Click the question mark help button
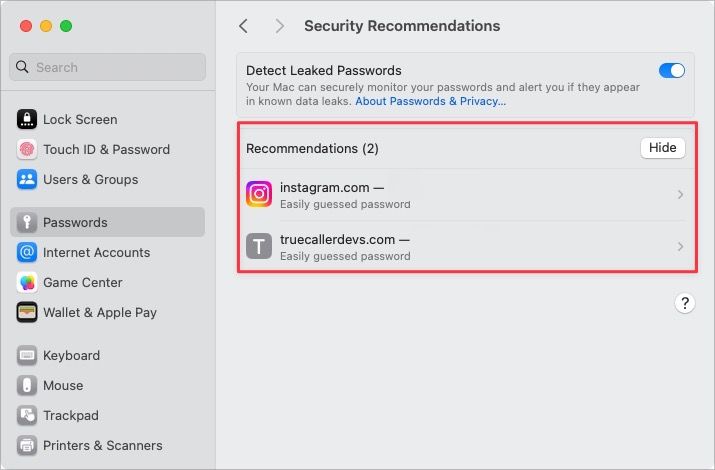Viewport: 715px width, 470px height. click(x=684, y=304)
